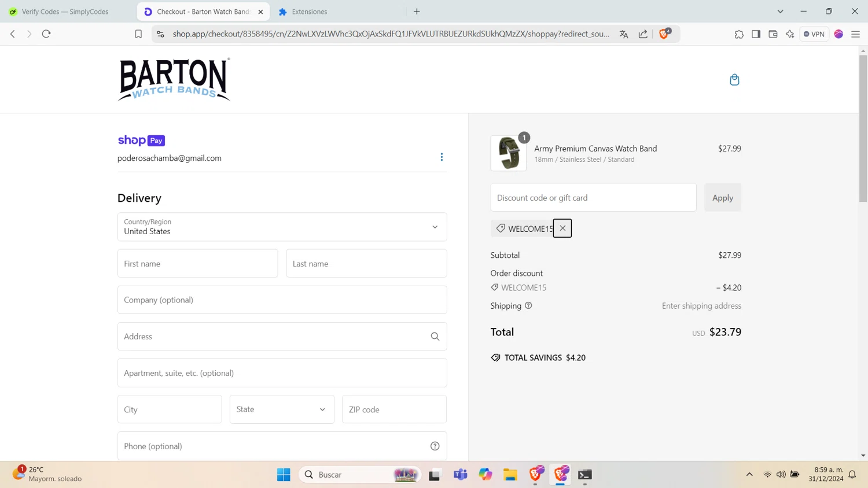868x488 pixels.
Task: Click the Task View taskbar icon
Action: (x=435, y=475)
